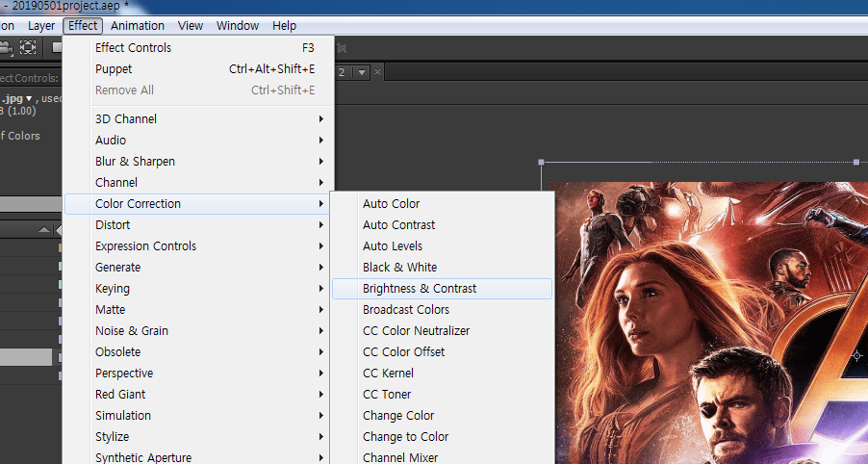Expand the Synthetic Aperture submenu
Viewport: 868px width, 464px height.
(199, 456)
